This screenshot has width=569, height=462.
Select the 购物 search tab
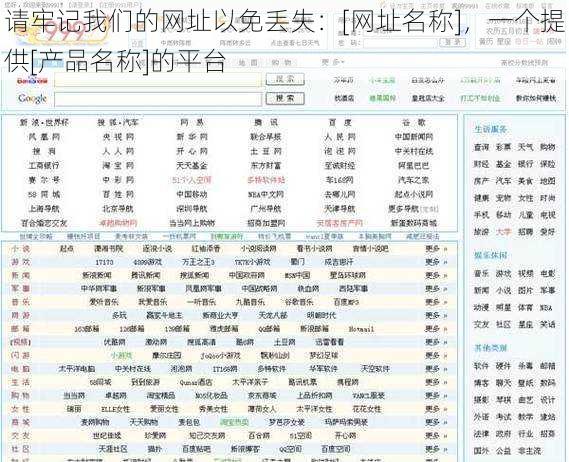point(282,62)
